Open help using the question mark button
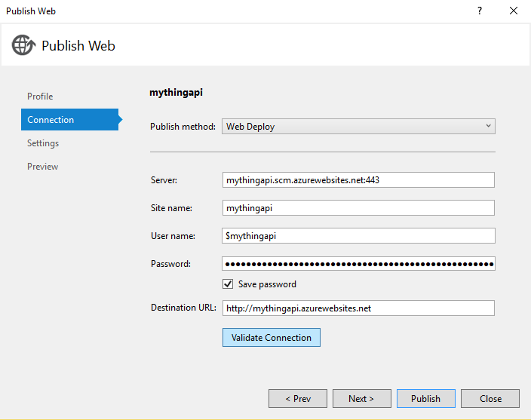 [x=479, y=11]
